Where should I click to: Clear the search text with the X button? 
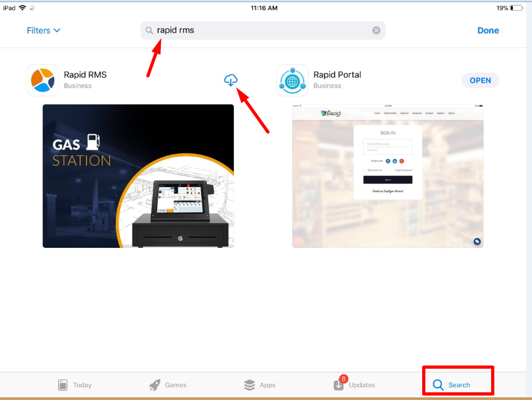click(x=376, y=31)
